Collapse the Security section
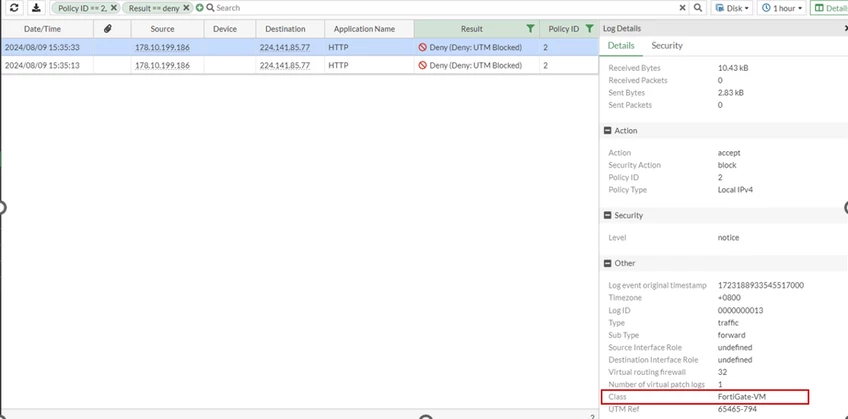 [x=608, y=216]
